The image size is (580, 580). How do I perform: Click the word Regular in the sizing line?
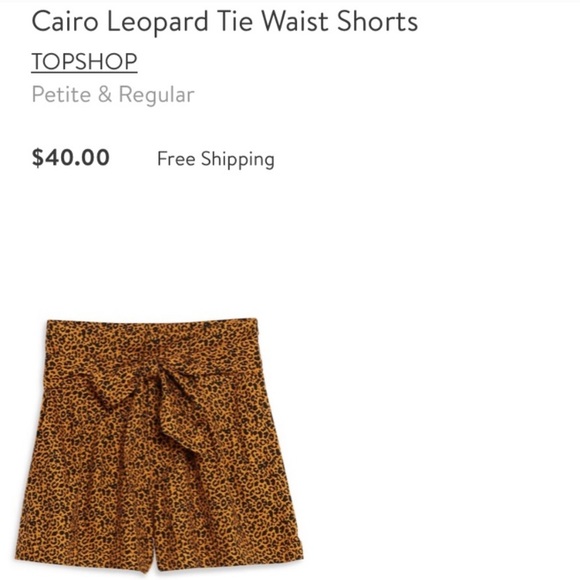[x=156, y=95]
